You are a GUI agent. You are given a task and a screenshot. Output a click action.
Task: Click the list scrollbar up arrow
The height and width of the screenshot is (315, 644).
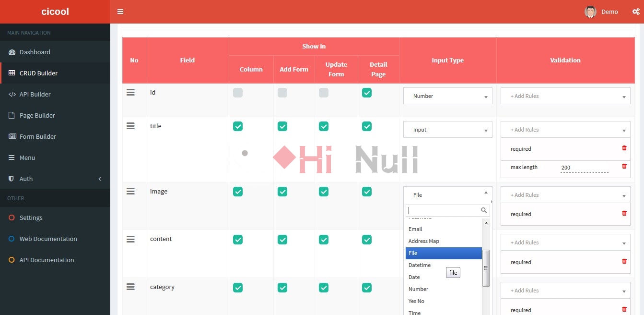[x=486, y=223]
